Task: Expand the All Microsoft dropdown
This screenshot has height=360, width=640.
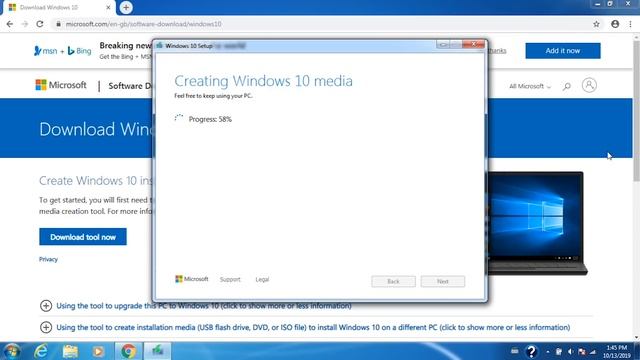Action: pos(530,86)
